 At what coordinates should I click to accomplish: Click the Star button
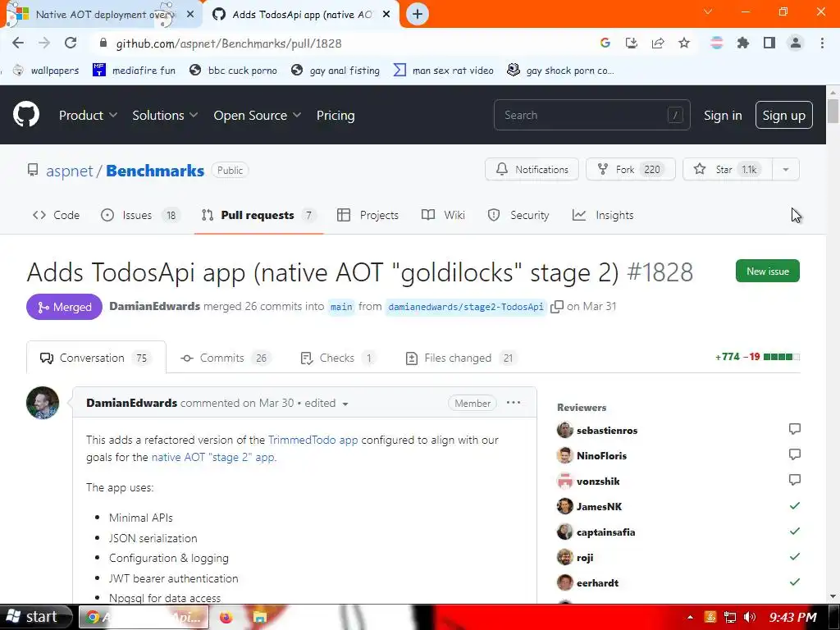(727, 170)
